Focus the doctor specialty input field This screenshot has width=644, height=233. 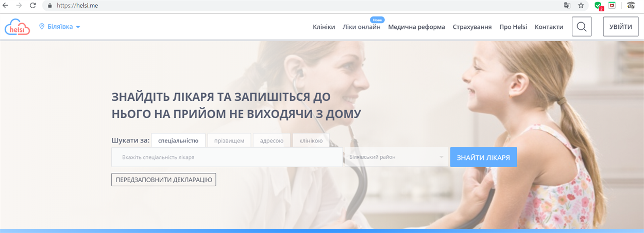(x=227, y=157)
